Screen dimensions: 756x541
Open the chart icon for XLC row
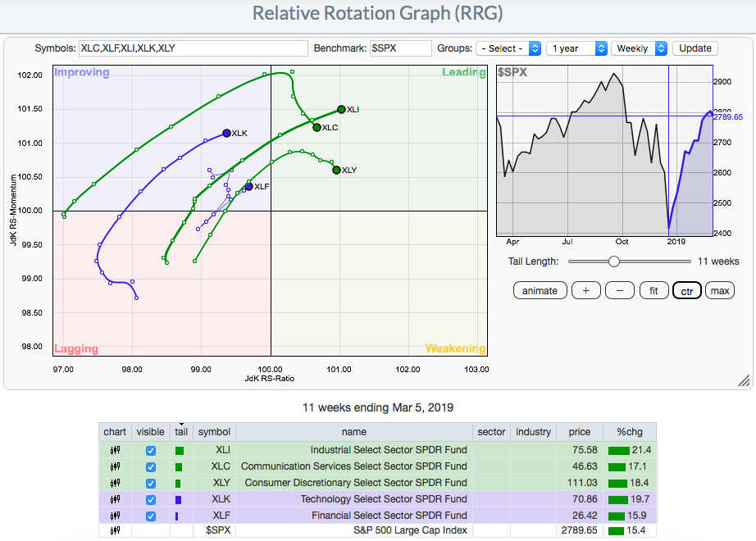click(115, 466)
